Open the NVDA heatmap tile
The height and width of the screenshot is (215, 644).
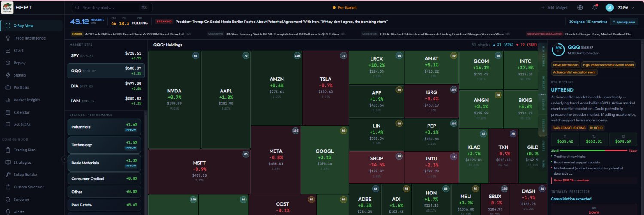pyautogui.click(x=174, y=100)
